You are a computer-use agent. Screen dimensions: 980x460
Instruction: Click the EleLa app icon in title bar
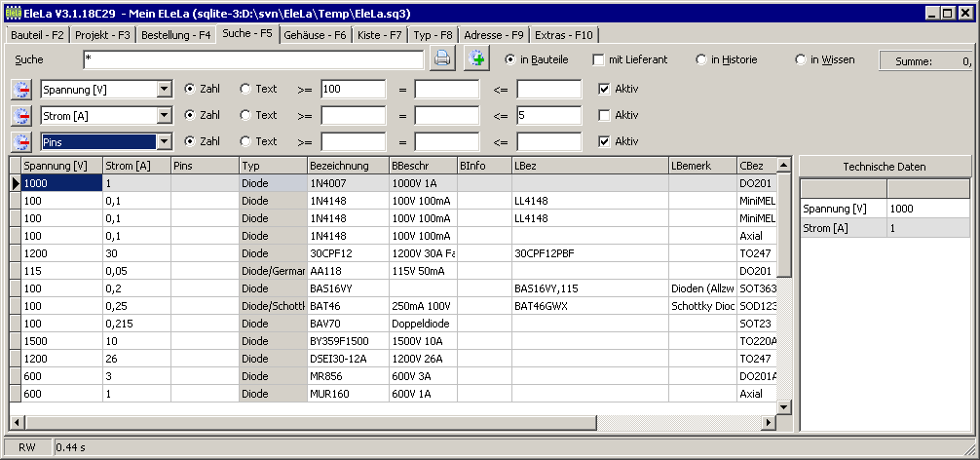tap(13, 13)
